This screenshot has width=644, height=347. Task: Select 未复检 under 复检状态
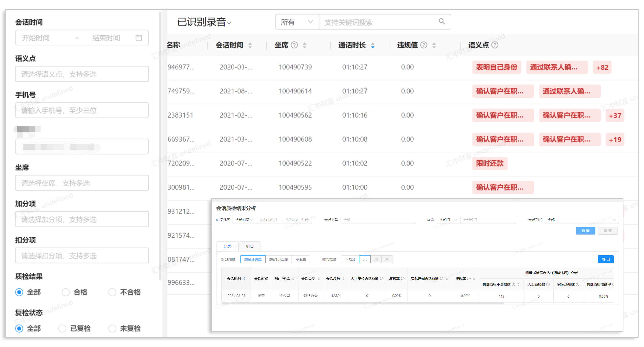[112, 328]
